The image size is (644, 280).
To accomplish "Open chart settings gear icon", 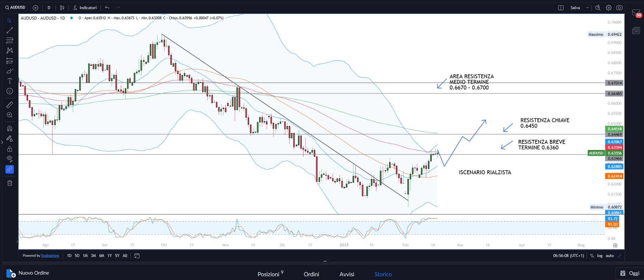I will [x=609, y=7].
